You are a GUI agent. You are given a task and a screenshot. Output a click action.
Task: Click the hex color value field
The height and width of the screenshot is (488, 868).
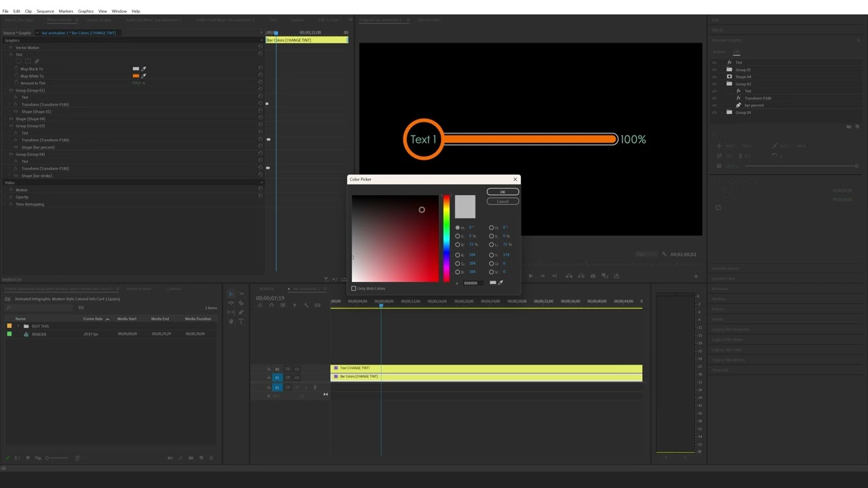(472, 283)
